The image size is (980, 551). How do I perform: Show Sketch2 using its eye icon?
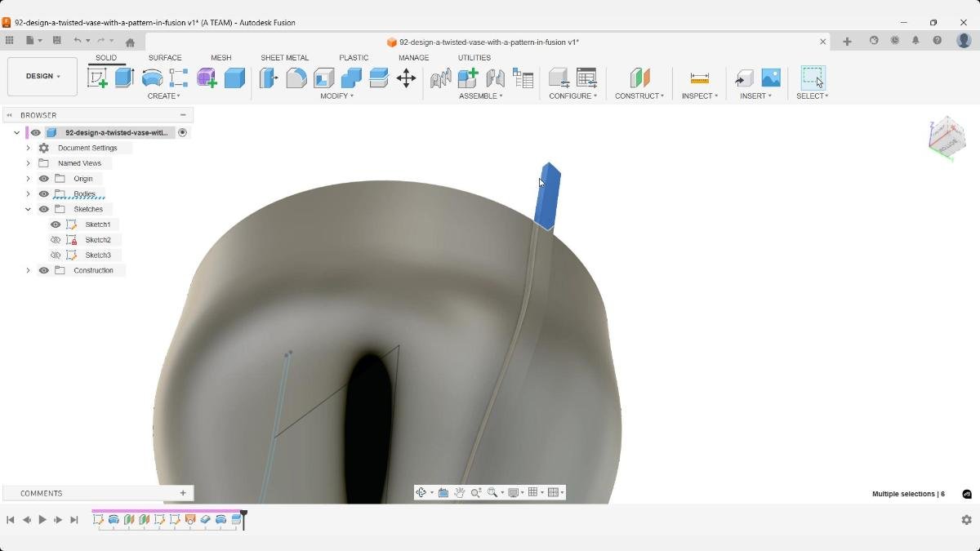56,240
